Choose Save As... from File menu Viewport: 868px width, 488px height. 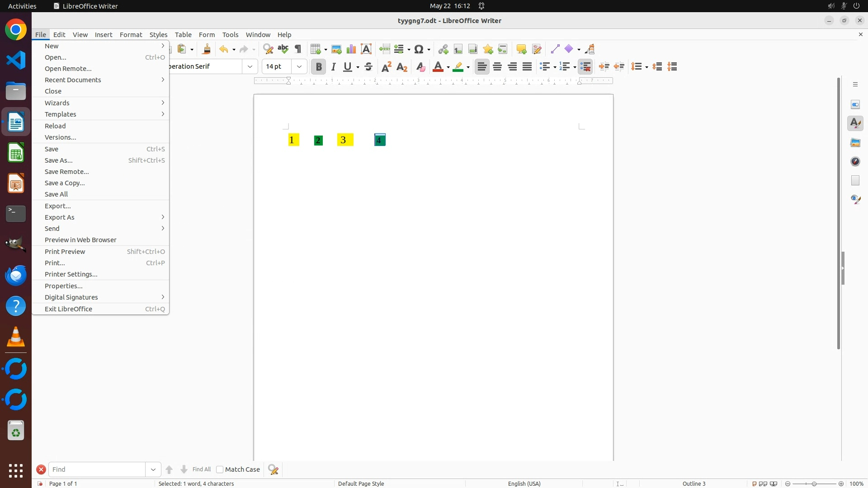click(59, 160)
